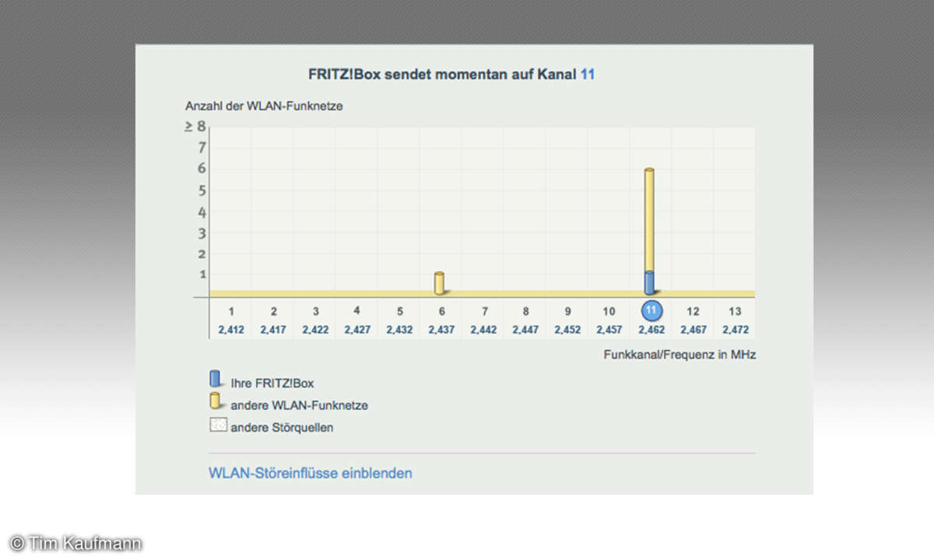The width and height of the screenshot is (934, 560).
Task: Select channel 12 label on the axis
Action: pyautogui.click(x=693, y=311)
